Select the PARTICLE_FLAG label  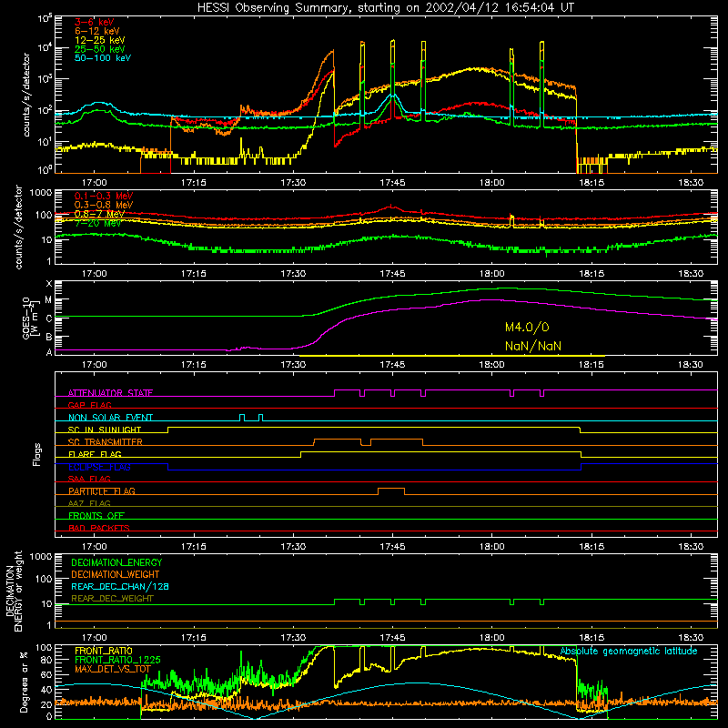(x=102, y=491)
